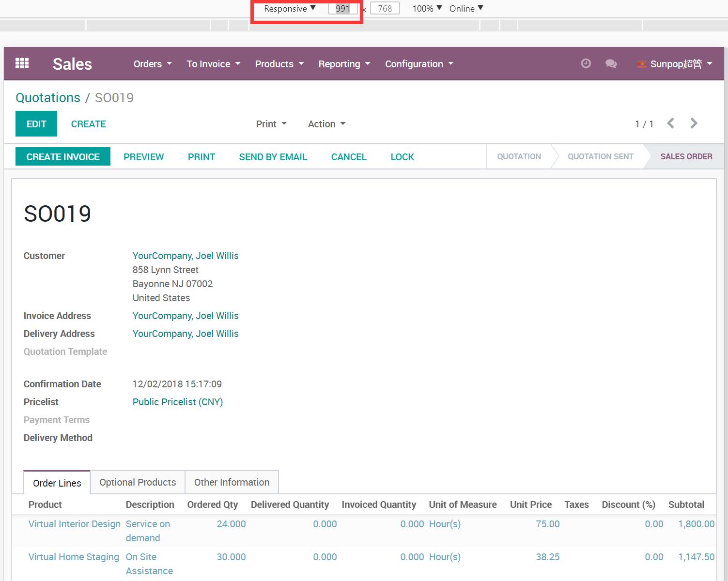Open the Sunpop user menu

676,64
